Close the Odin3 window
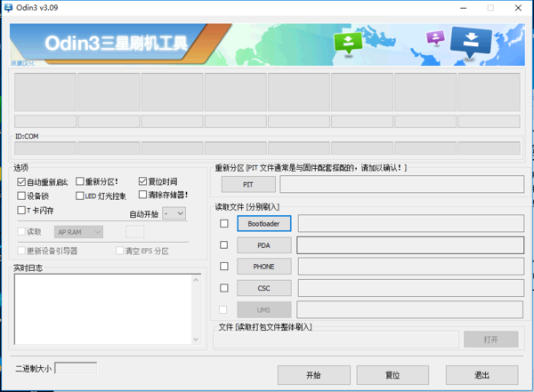 518,8
